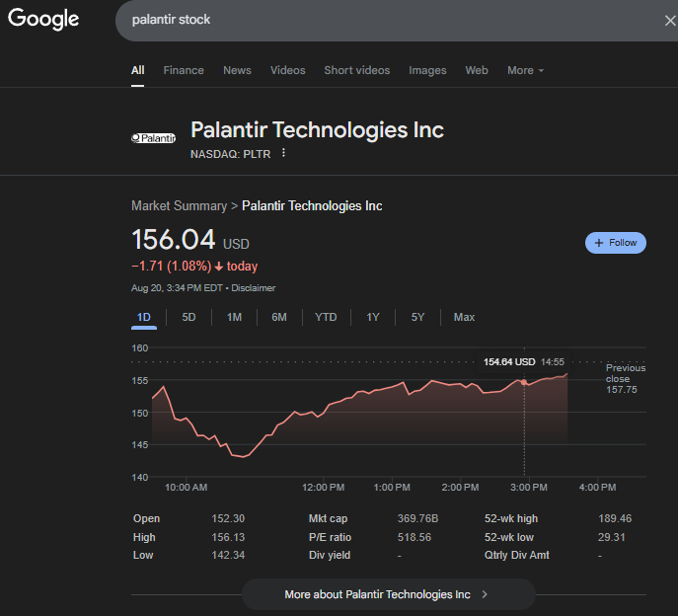
Task: Click the 154.64 USD chart marker dot
Action: coord(524,382)
